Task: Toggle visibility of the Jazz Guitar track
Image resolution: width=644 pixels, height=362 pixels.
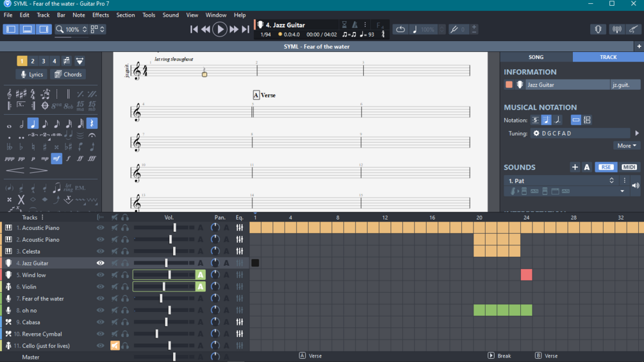Action: pyautogui.click(x=100, y=263)
